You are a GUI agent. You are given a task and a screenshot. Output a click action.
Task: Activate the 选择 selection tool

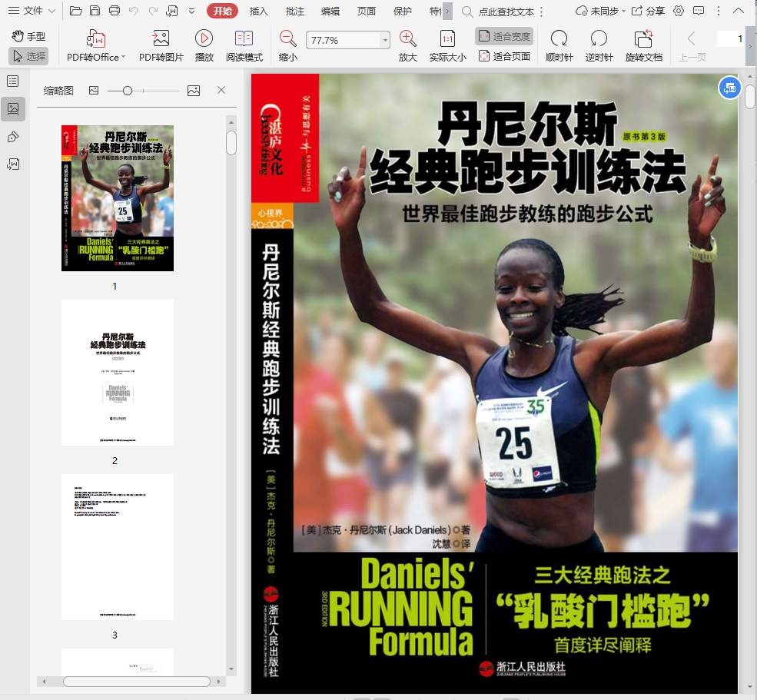click(x=28, y=56)
